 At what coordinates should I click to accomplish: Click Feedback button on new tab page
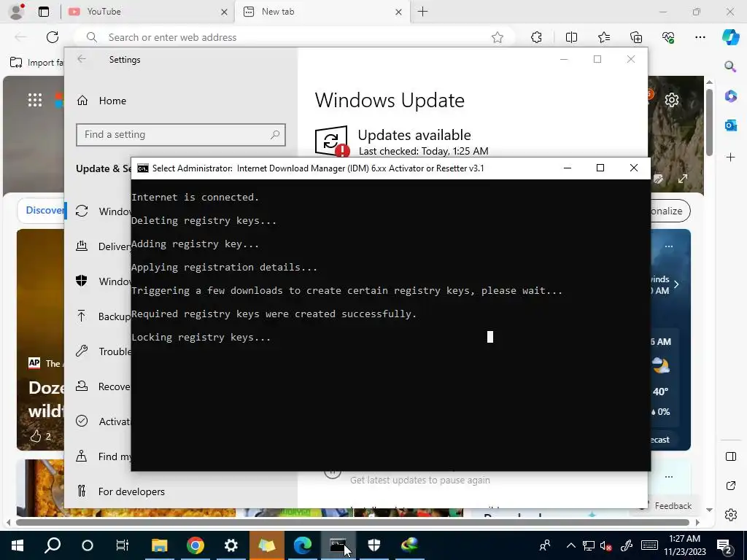point(667,506)
